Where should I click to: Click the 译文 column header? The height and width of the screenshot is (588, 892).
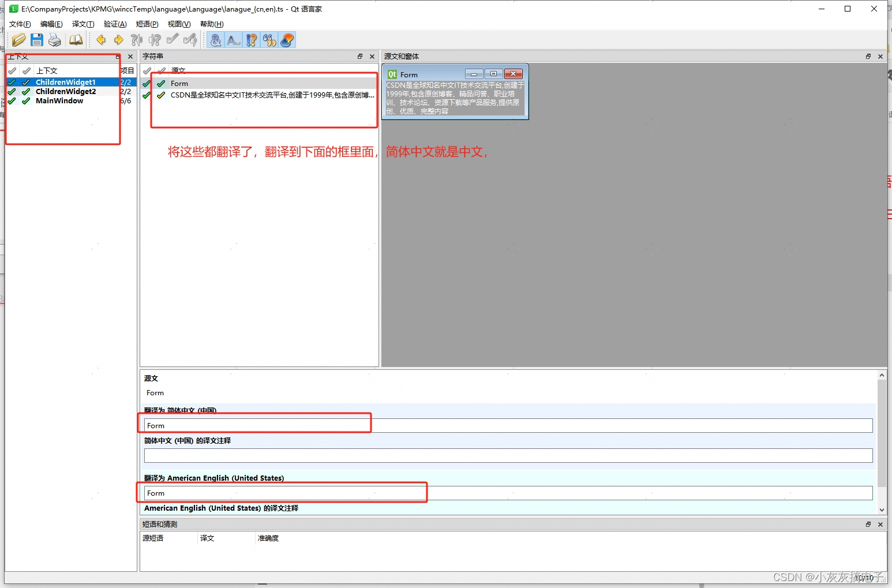(x=227, y=538)
